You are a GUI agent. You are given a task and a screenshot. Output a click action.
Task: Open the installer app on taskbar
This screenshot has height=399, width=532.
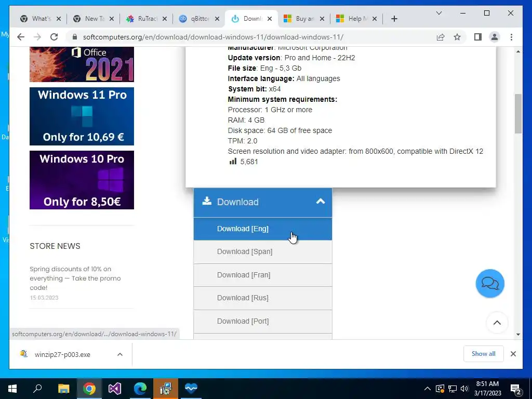coord(166,389)
